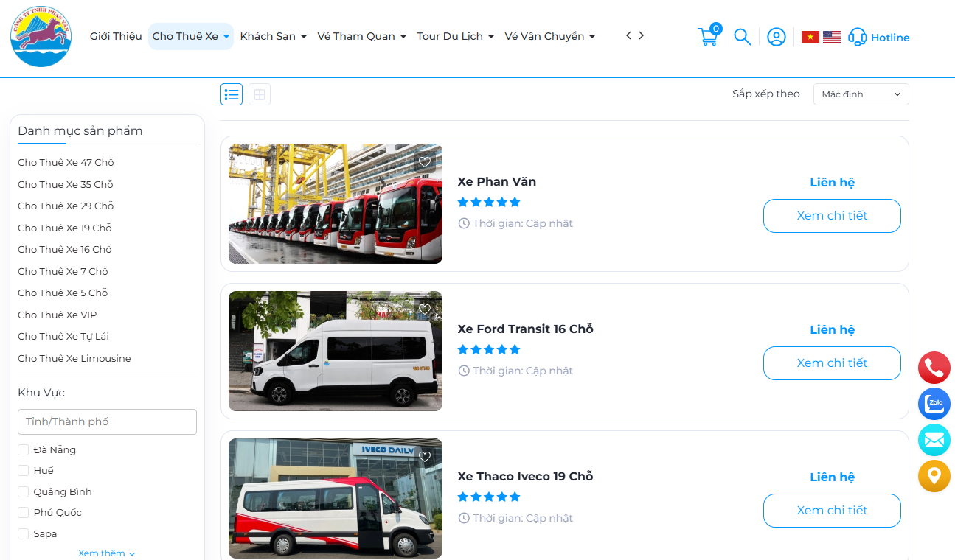Open Zalo chat from floating sidebar

(x=934, y=404)
